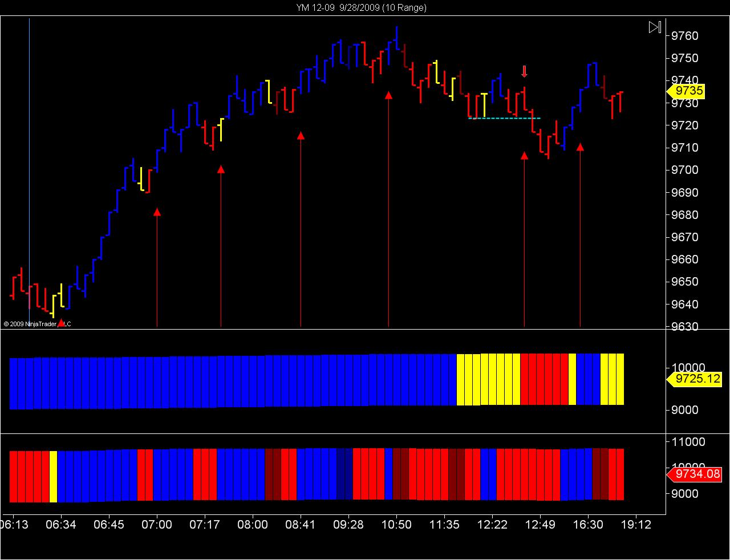Viewport: 730px width, 560px height.
Task: Click the 9700 price axis label
Action: (684, 170)
